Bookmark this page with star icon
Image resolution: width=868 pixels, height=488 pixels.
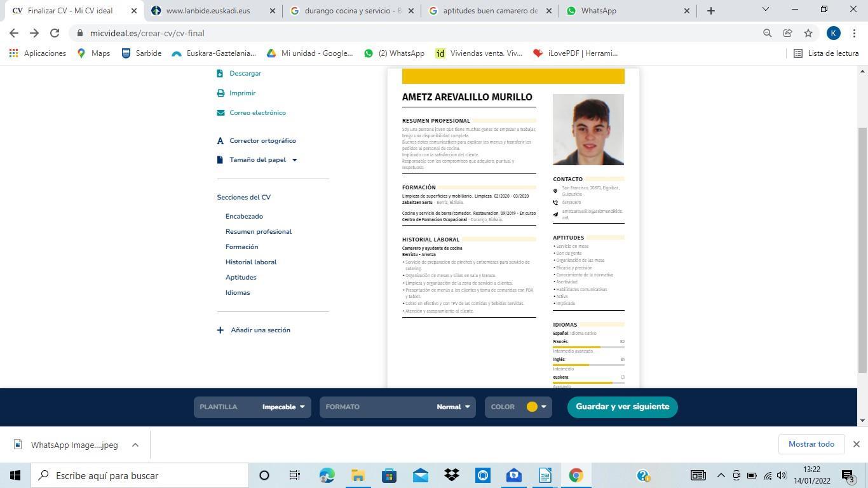[808, 33]
